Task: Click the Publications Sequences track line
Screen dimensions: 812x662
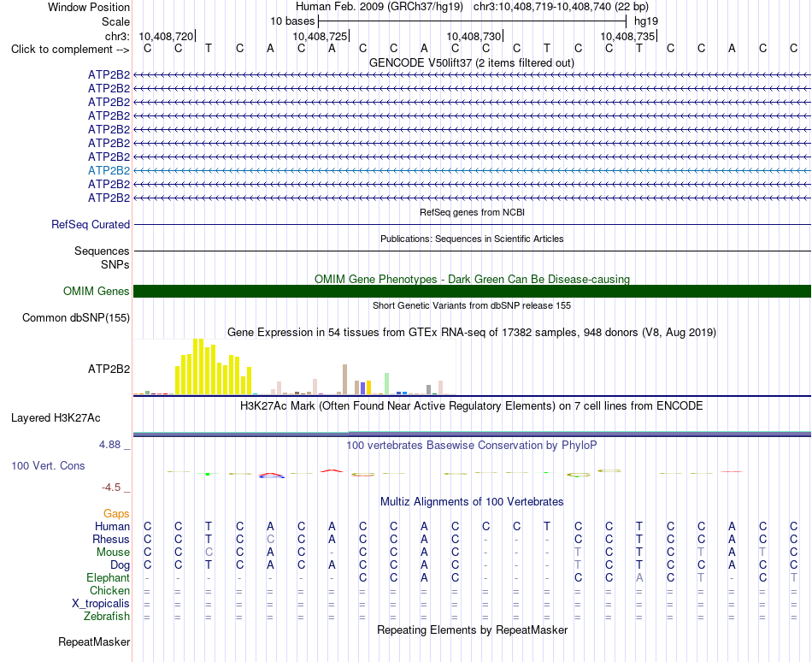Action: (472, 251)
